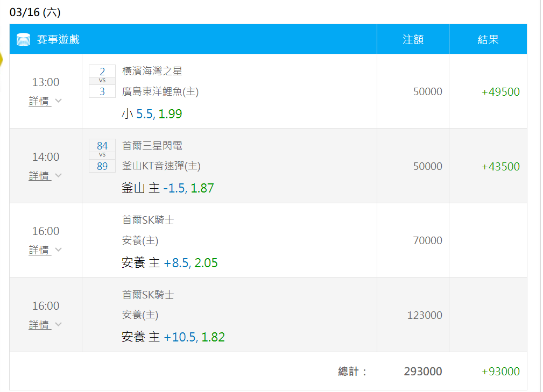Click stake 50000 in the 13:00 row

[x=427, y=92]
